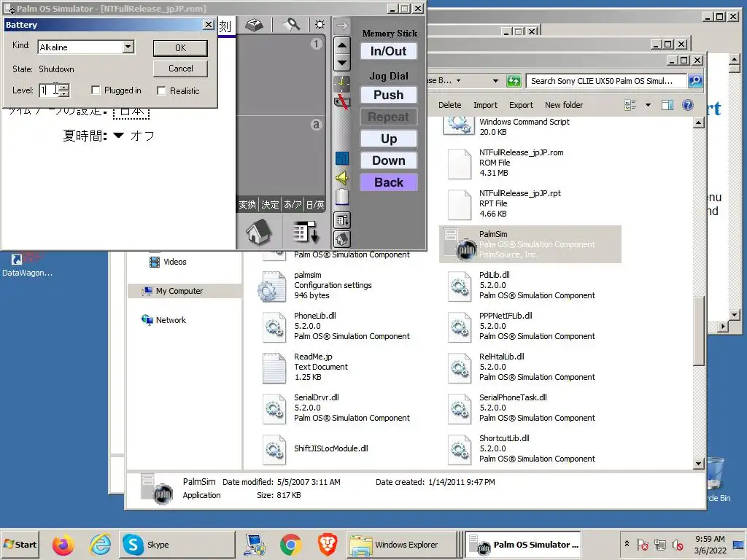
Task: Click the memory card crossed-out icon
Action: tap(341, 101)
